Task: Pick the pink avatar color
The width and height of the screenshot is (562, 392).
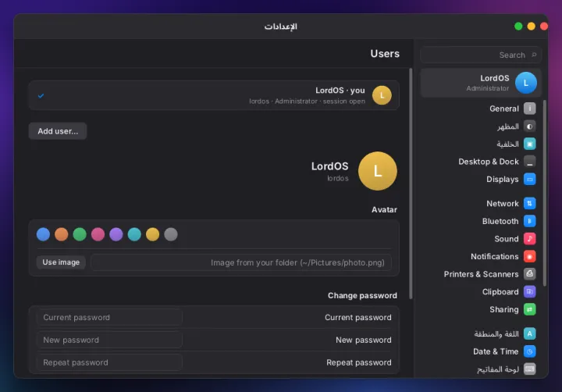Action: (x=98, y=234)
